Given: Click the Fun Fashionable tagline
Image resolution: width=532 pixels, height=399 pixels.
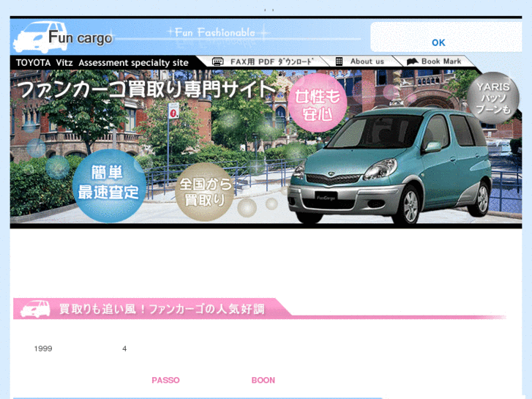Looking at the screenshot, I should tap(214, 33).
